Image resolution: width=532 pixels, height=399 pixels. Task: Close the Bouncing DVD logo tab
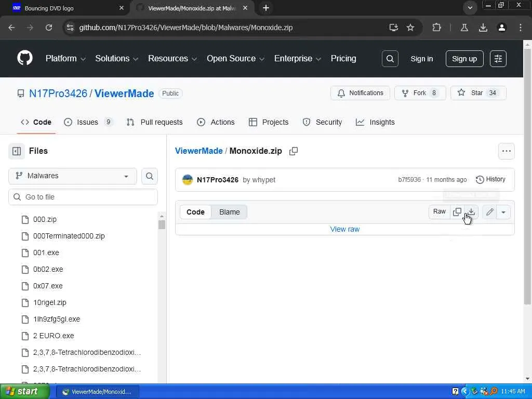coord(122,8)
